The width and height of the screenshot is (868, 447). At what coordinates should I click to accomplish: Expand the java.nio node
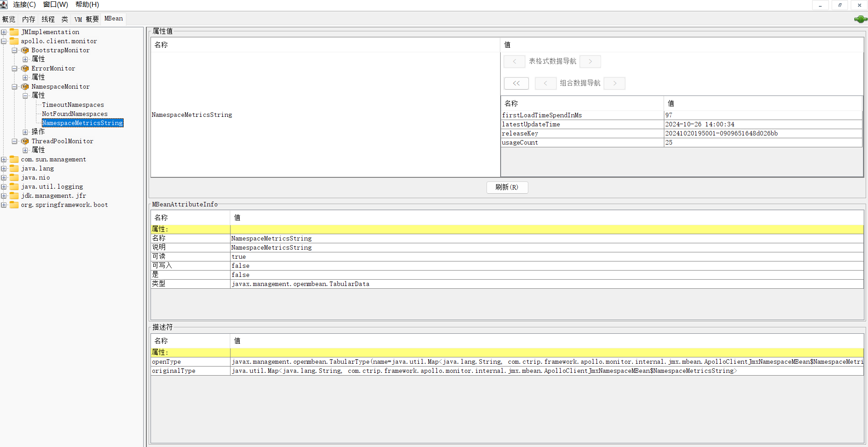[4, 178]
